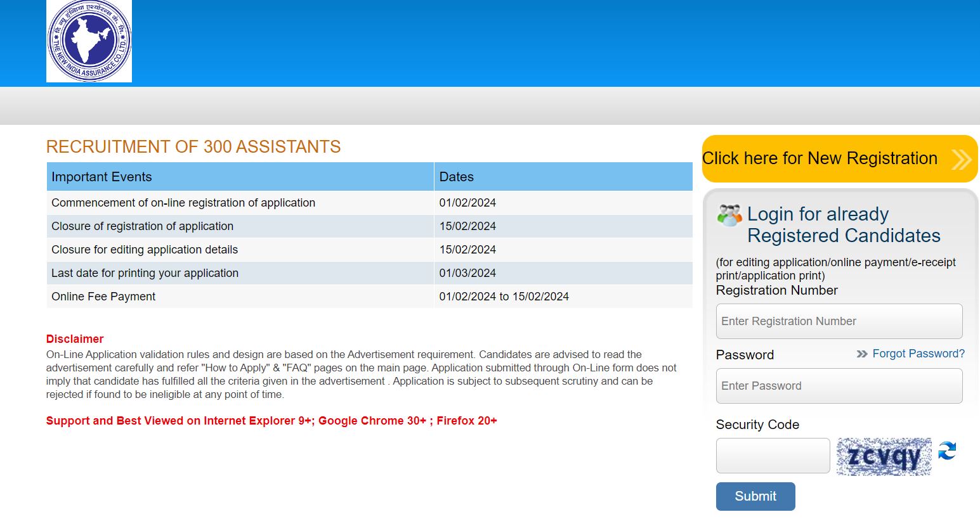This screenshot has height=519, width=980.
Task: Focus the Enter Registration Number field
Action: point(839,321)
